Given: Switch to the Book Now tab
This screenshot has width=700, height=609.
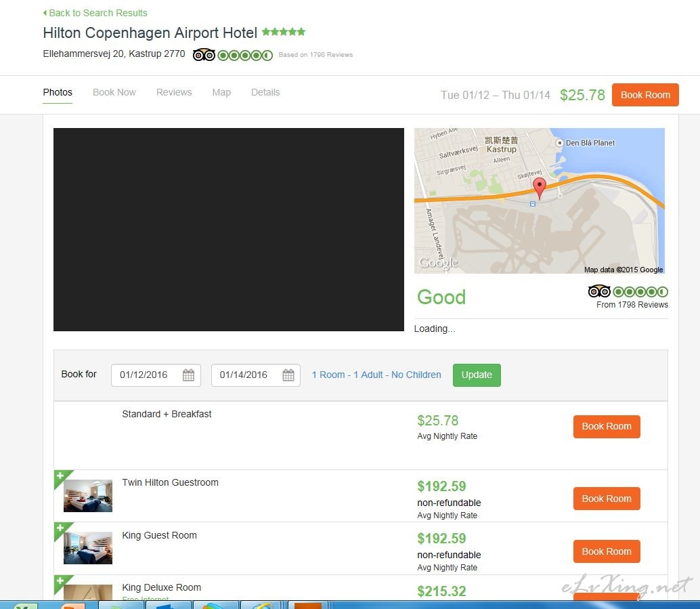Looking at the screenshot, I should [x=114, y=93].
